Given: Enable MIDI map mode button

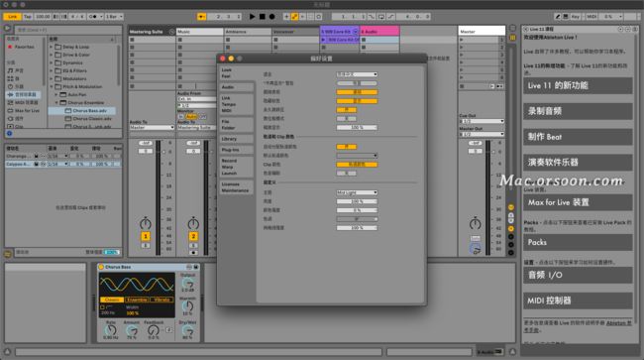Looking at the screenshot, I should pos(591,17).
